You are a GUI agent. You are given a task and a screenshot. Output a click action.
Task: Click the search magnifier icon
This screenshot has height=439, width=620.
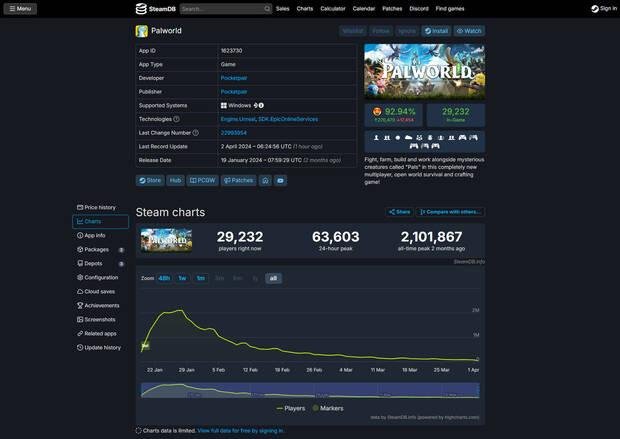[267, 9]
